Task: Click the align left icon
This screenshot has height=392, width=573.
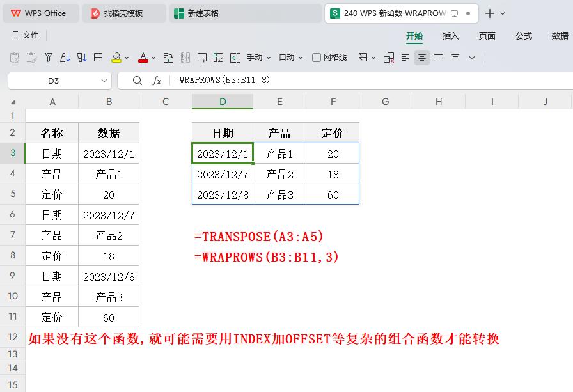Action: [x=405, y=58]
